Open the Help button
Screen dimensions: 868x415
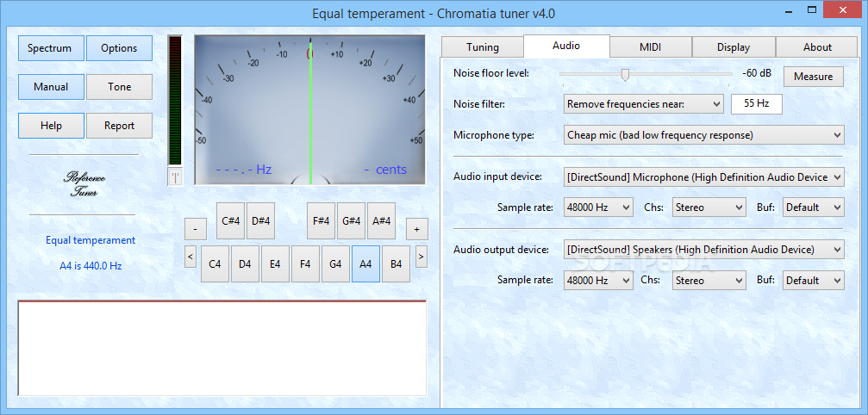coord(51,126)
